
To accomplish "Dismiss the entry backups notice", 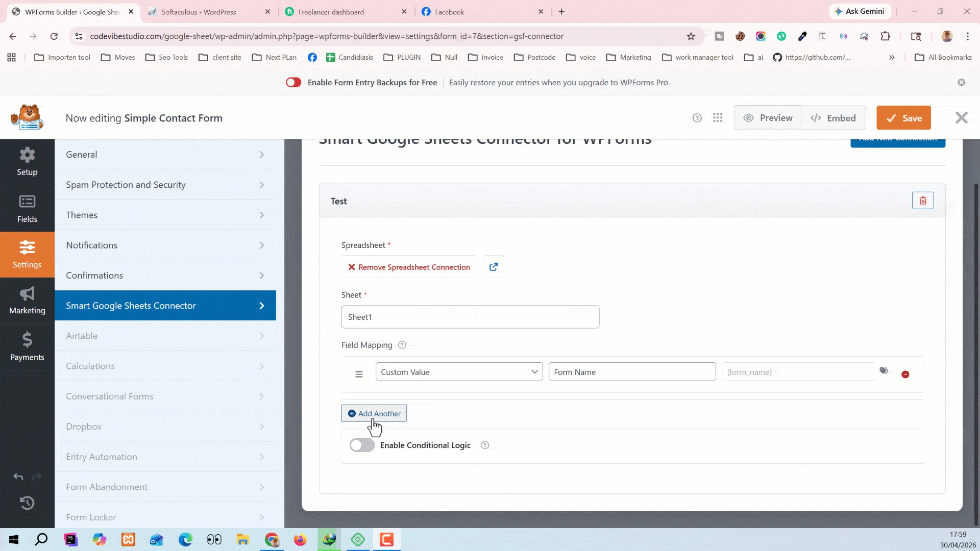I will click(962, 82).
